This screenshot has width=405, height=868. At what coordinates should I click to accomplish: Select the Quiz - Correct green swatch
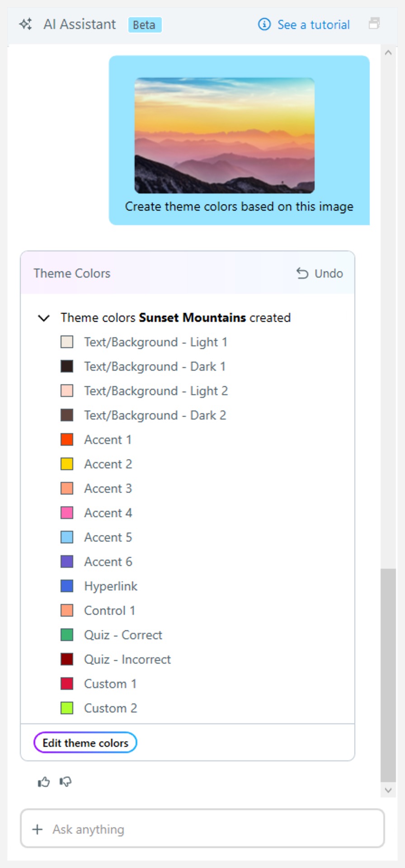pos(67,635)
